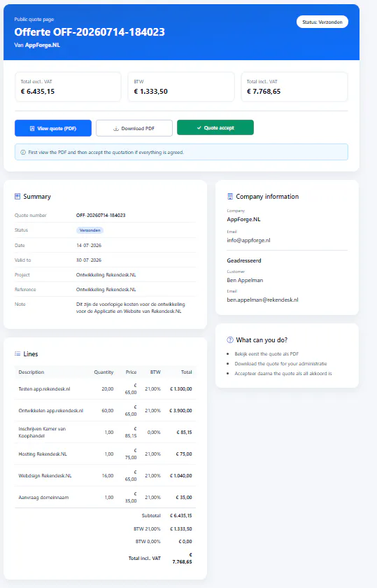Click the Lines list icon
Screen dimensions: 377x588
click(17, 353)
